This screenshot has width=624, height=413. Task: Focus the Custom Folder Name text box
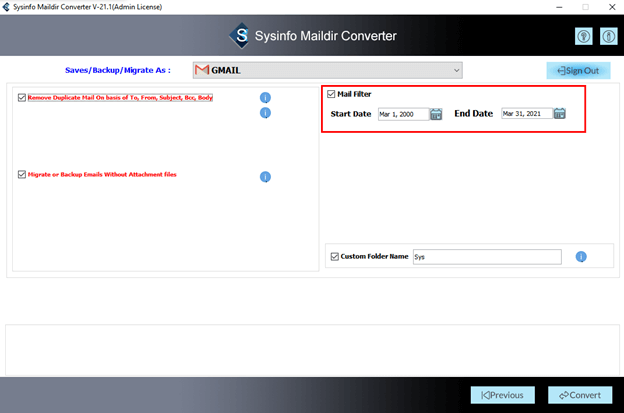(487, 257)
